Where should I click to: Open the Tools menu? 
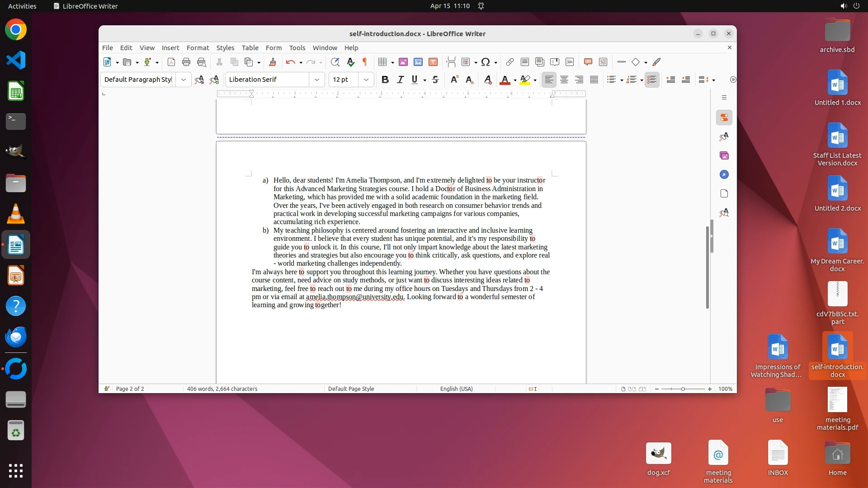tap(297, 47)
